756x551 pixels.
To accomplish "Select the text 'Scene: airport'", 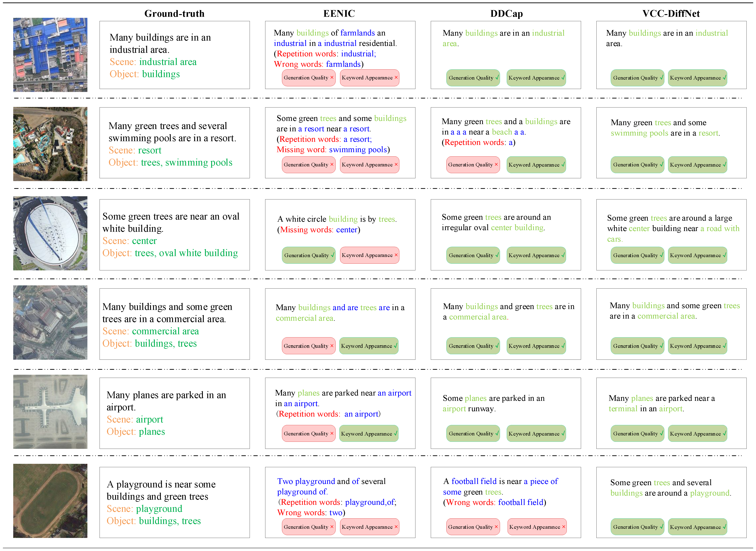I will click(x=135, y=420).
